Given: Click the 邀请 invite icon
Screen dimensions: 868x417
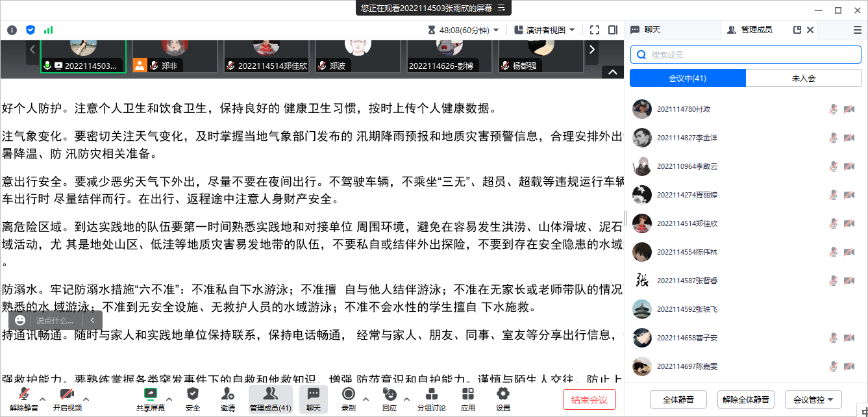Looking at the screenshot, I should pyautogui.click(x=227, y=394).
